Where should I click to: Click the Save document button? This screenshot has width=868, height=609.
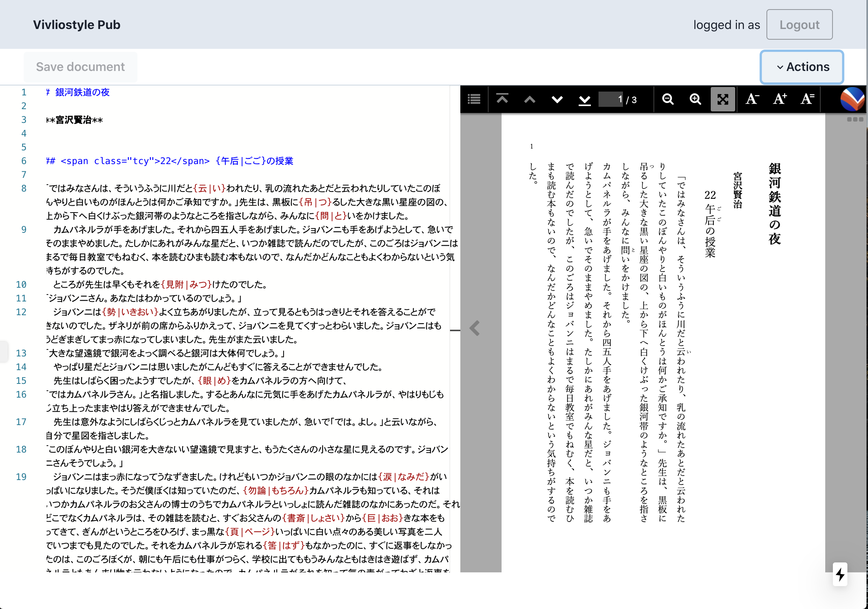[80, 67]
